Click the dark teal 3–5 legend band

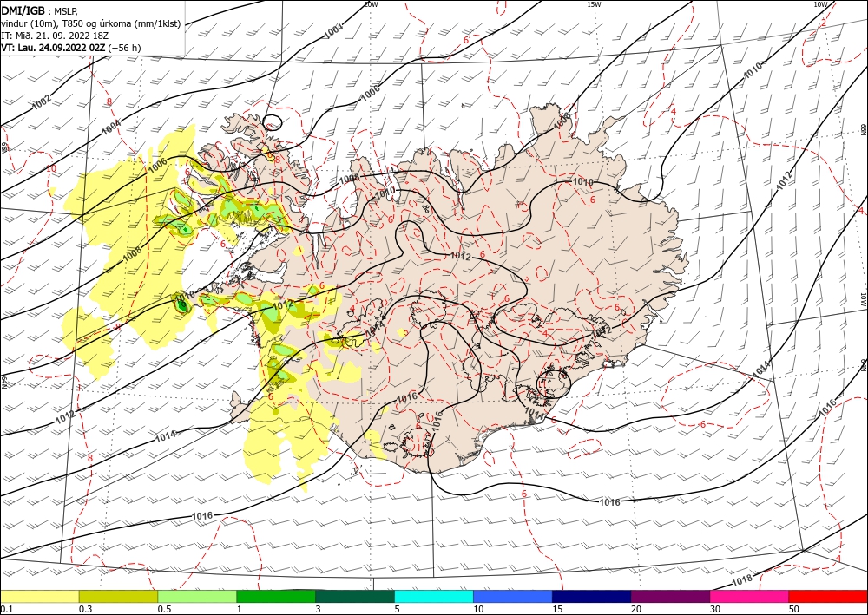point(355,596)
